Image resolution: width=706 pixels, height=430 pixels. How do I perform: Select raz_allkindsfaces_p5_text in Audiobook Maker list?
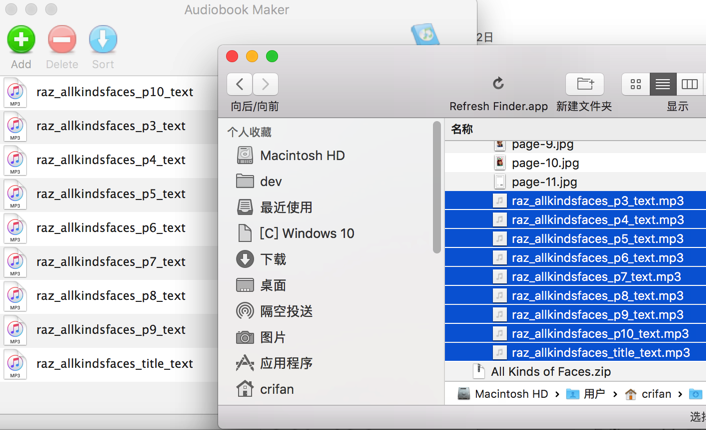click(x=109, y=194)
